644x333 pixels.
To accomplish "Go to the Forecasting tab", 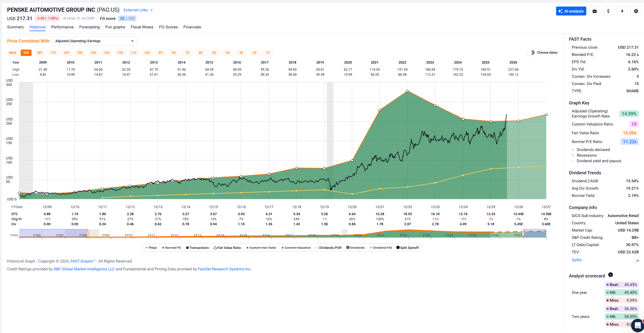I will pyautogui.click(x=89, y=27).
